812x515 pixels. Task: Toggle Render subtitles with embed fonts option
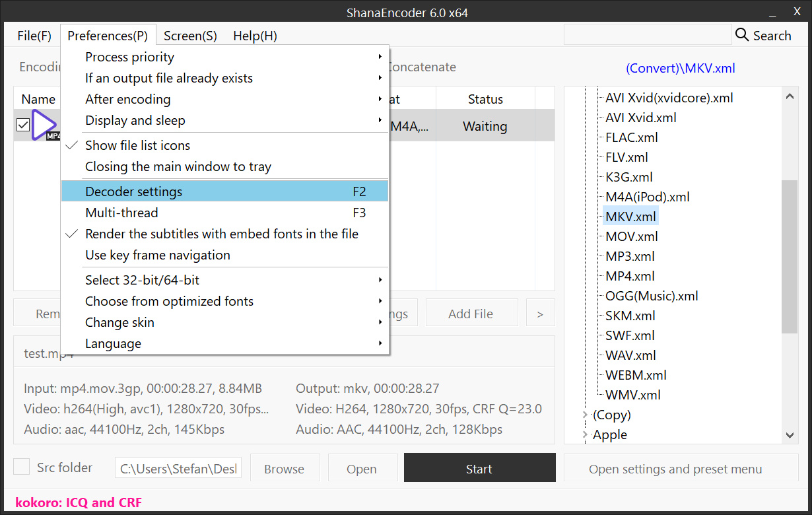[x=224, y=234]
